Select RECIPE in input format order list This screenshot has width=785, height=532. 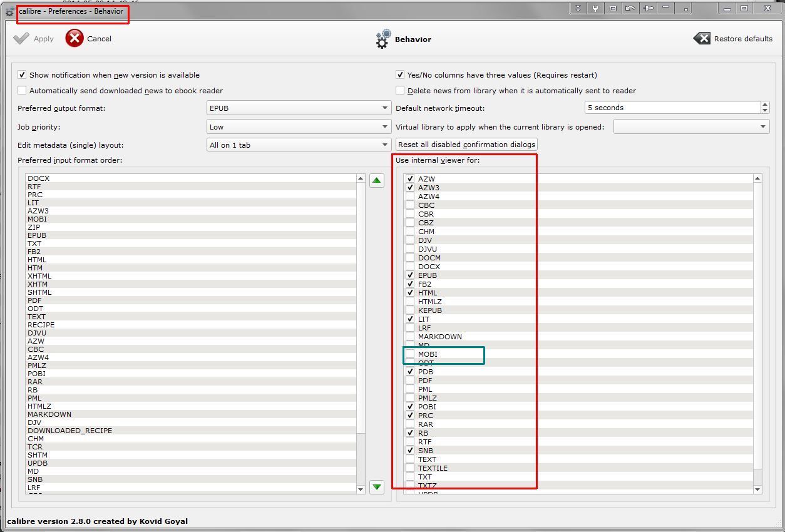(x=191, y=325)
